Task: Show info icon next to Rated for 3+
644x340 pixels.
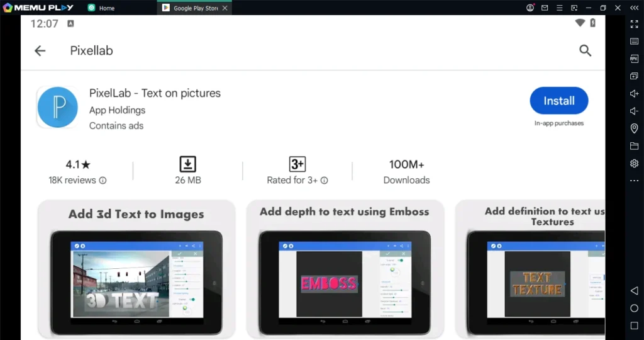Action: [x=324, y=181]
